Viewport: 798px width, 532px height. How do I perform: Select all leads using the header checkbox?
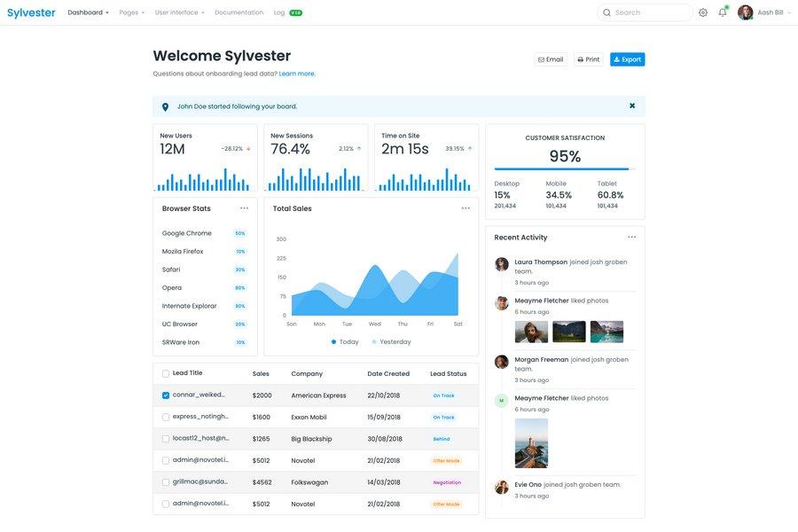(164, 372)
